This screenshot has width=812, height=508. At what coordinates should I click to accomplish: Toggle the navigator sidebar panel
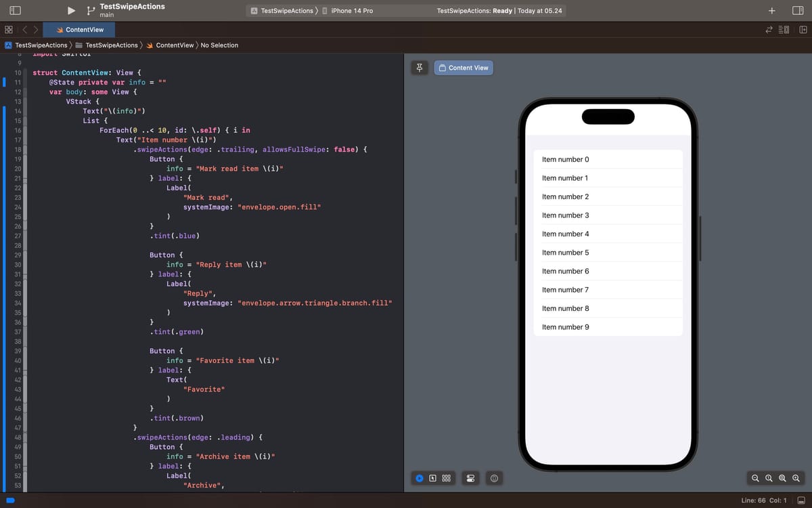point(16,10)
